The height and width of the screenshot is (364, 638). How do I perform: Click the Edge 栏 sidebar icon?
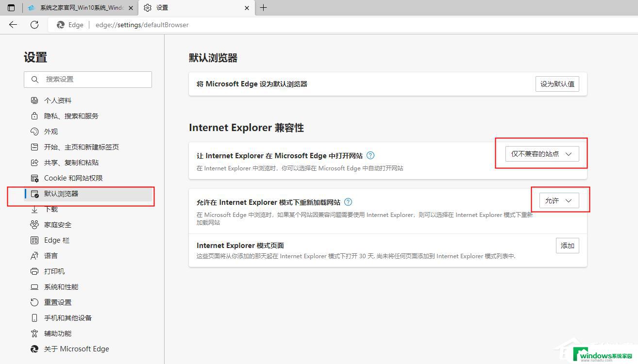coord(34,240)
